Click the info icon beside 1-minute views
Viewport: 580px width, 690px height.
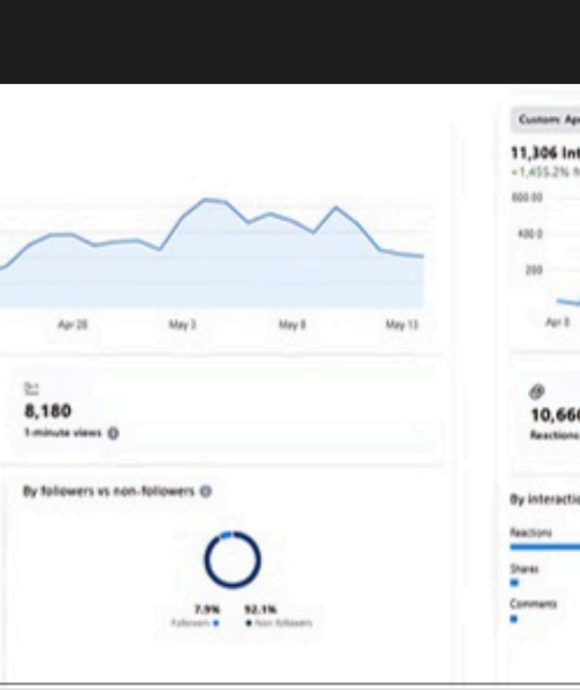tap(113, 433)
